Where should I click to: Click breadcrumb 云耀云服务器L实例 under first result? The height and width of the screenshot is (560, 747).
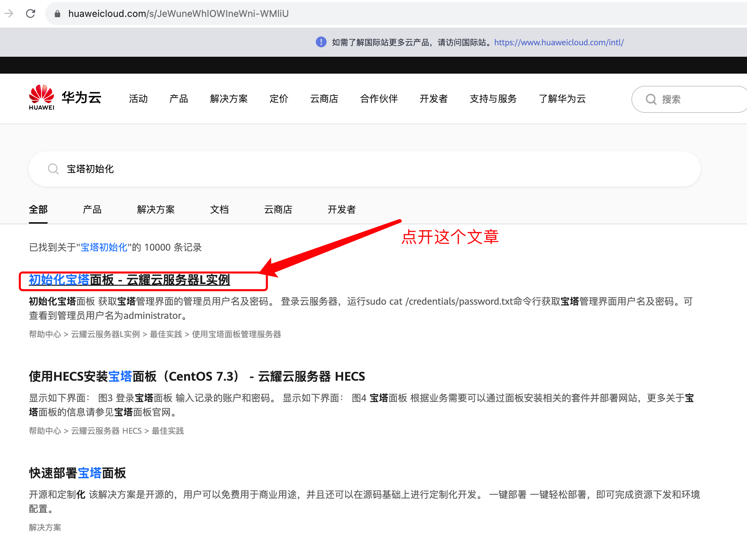[x=105, y=334]
